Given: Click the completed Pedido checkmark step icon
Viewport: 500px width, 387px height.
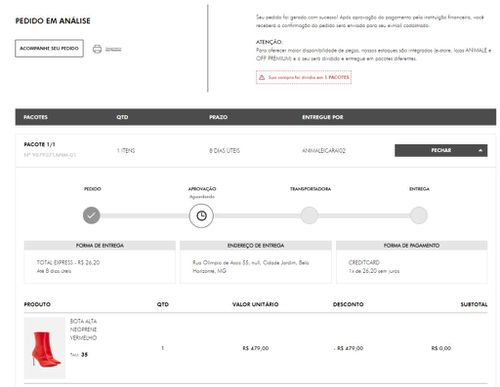Looking at the screenshot, I should coord(91,215).
